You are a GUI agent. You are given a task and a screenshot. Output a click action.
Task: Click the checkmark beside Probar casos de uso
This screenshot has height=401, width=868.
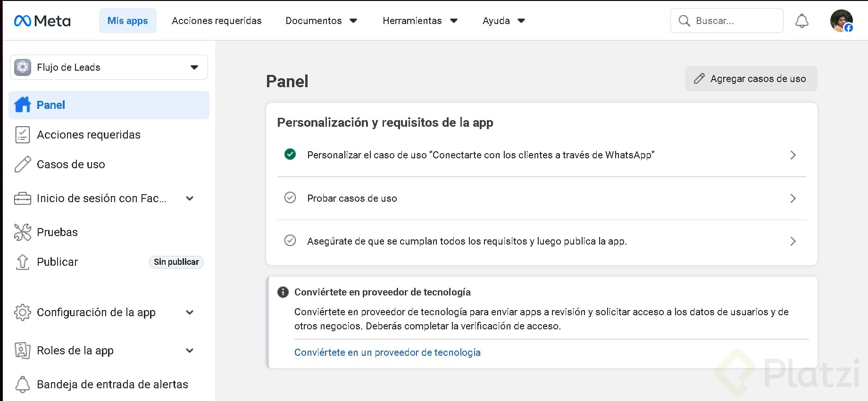coord(290,198)
